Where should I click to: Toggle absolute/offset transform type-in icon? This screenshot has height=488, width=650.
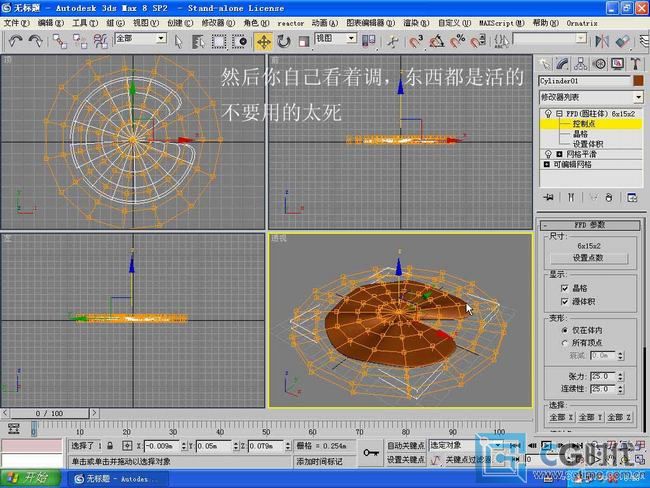127,446
